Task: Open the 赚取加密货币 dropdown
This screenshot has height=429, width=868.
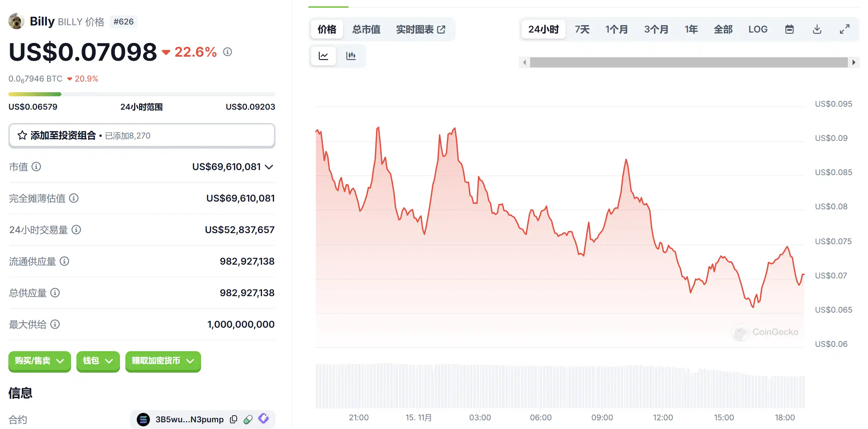Action: click(x=163, y=361)
